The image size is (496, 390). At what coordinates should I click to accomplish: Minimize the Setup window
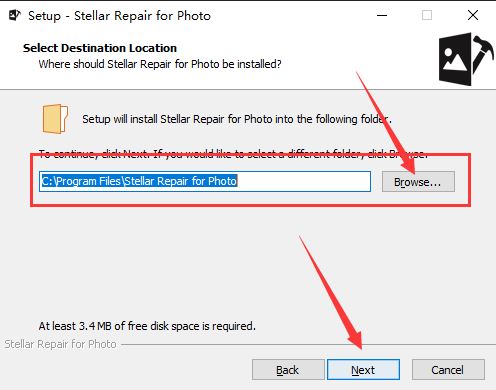pyautogui.click(x=382, y=15)
